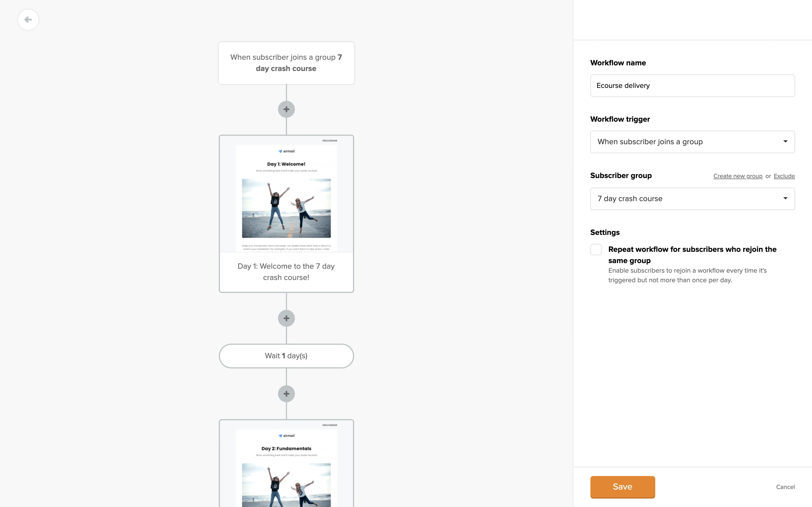Select the 'When subscriber joins a group' trigger block
The height and width of the screenshot is (507, 812).
[x=286, y=63]
